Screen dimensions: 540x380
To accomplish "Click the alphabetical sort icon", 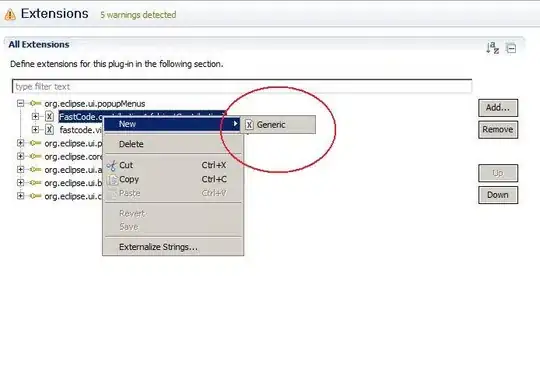I will pos(492,48).
